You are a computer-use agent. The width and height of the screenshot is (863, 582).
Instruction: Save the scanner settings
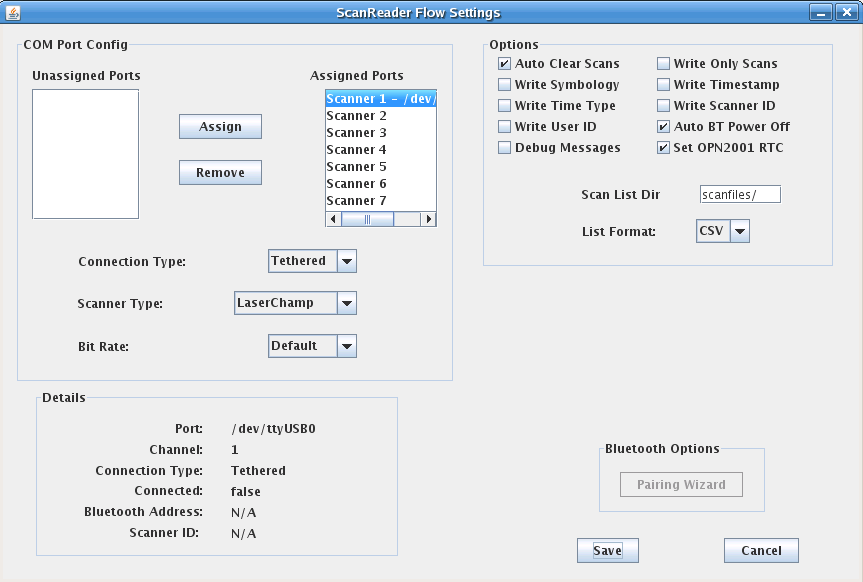607,549
